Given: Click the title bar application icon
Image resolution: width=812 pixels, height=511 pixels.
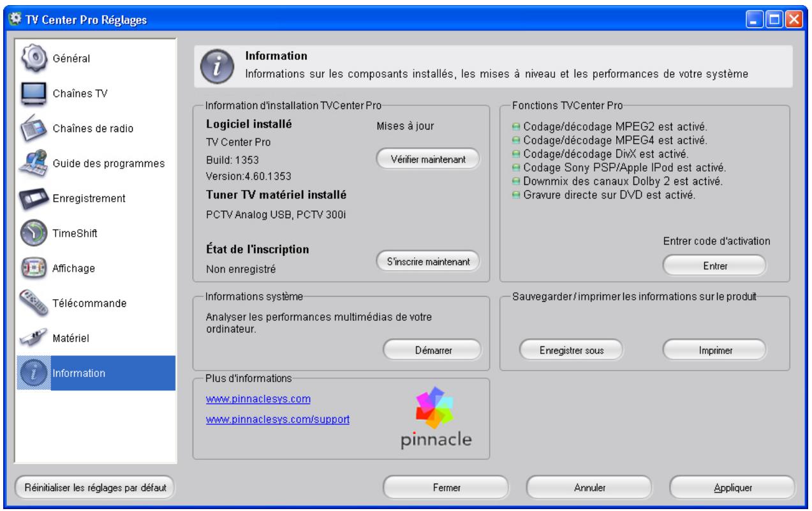Looking at the screenshot, I should (14, 18).
